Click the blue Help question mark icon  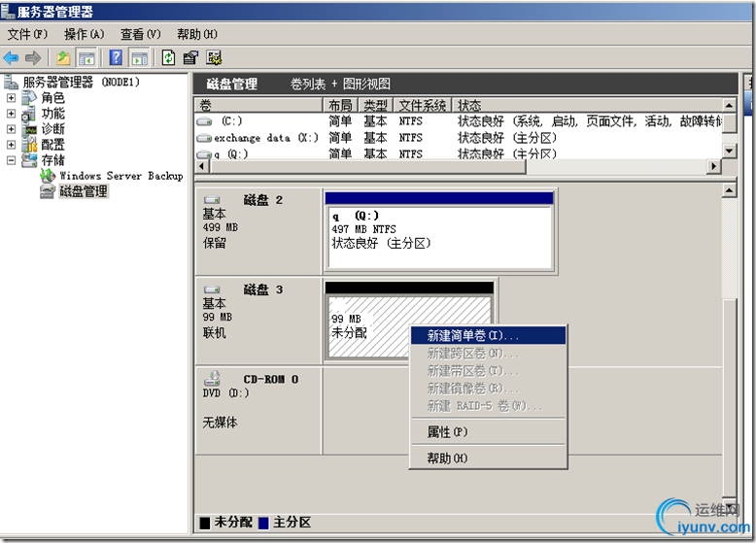pos(116,58)
